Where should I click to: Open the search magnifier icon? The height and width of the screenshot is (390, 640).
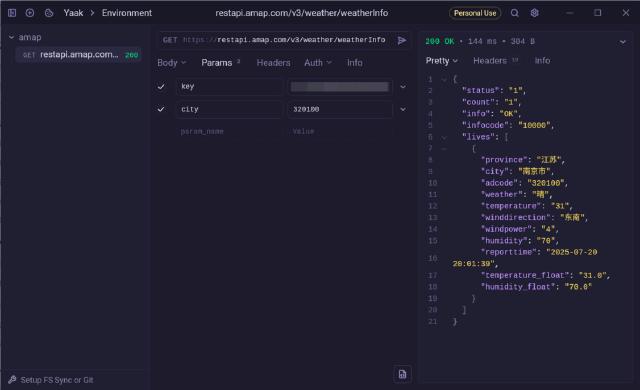point(515,13)
